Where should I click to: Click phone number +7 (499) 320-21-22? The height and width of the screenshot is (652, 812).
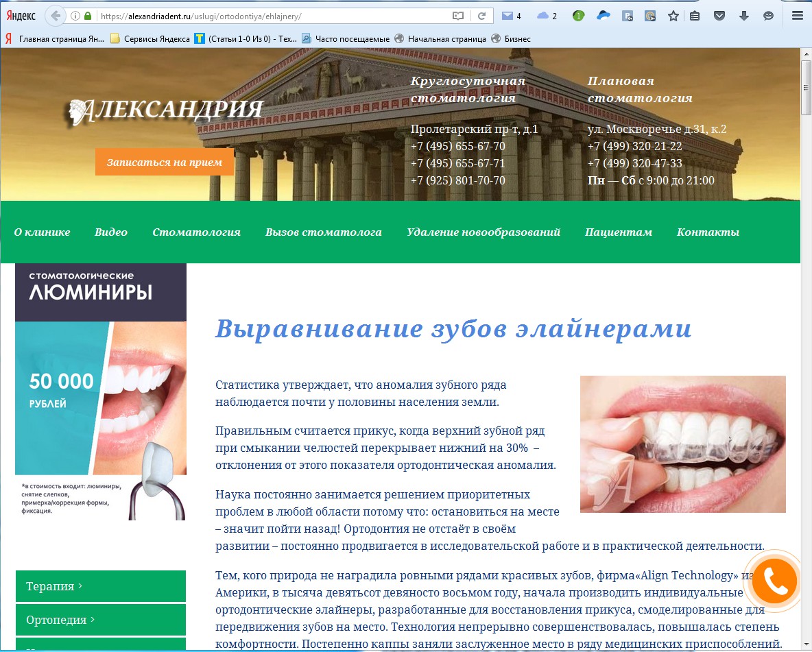point(634,146)
